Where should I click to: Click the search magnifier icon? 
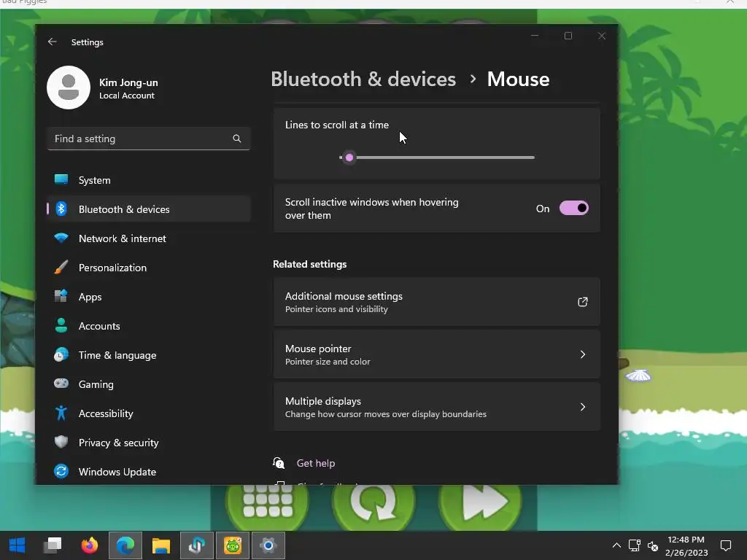237,139
